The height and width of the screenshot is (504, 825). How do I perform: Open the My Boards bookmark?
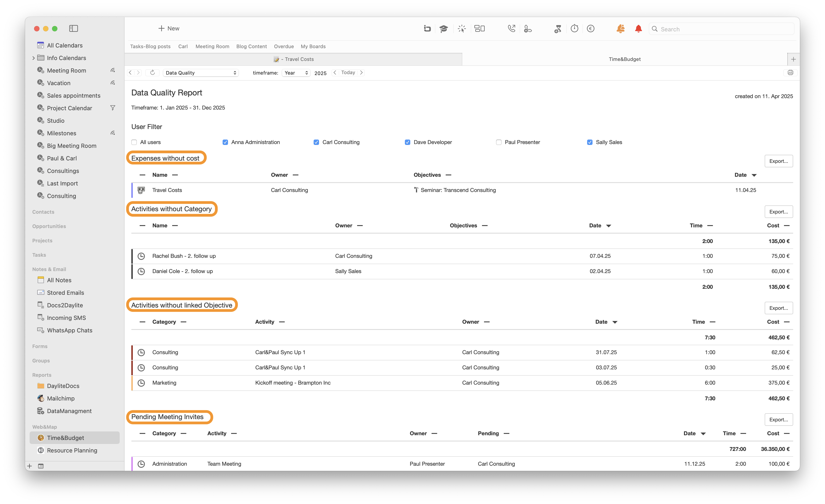coord(313,47)
